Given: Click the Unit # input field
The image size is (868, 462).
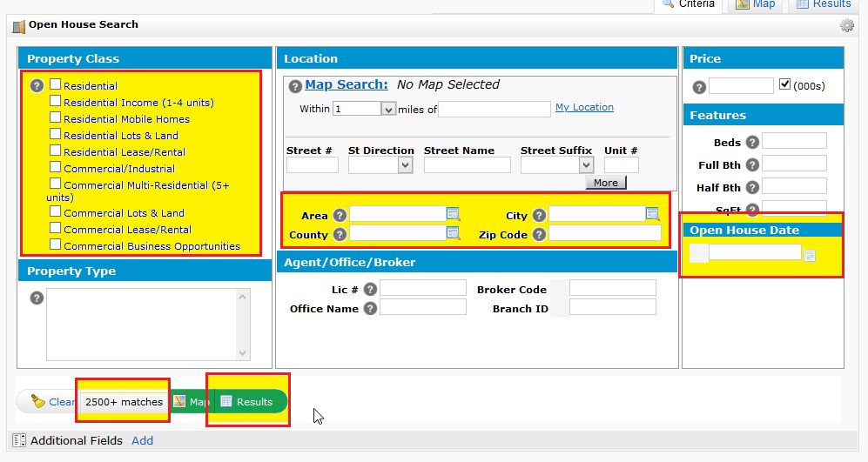Looking at the screenshot, I should (621, 165).
